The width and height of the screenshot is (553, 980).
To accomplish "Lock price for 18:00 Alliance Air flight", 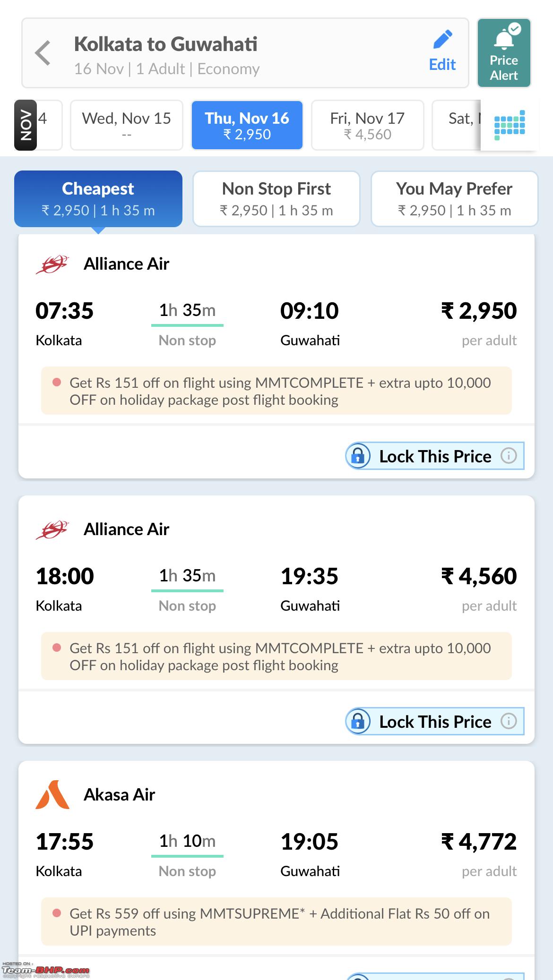I will (x=435, y=721).
